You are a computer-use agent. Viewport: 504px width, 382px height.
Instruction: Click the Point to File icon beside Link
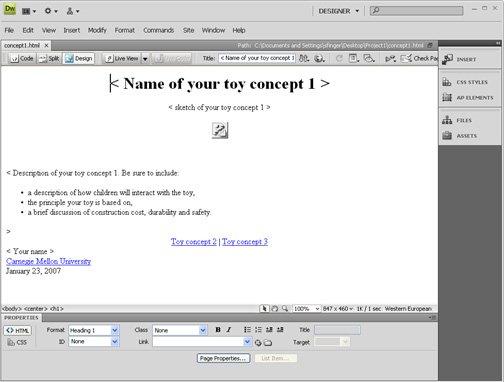(x=258, y=343)
